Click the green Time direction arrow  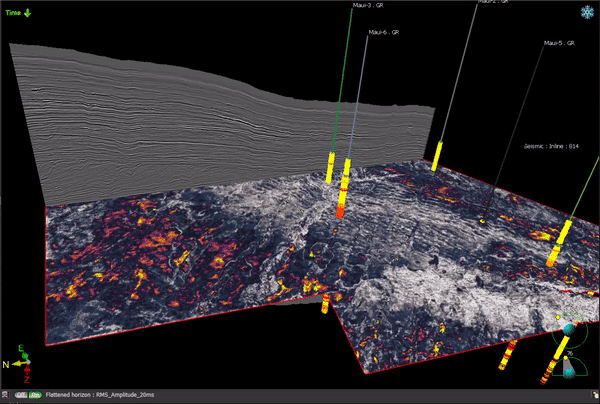point(28,13)
